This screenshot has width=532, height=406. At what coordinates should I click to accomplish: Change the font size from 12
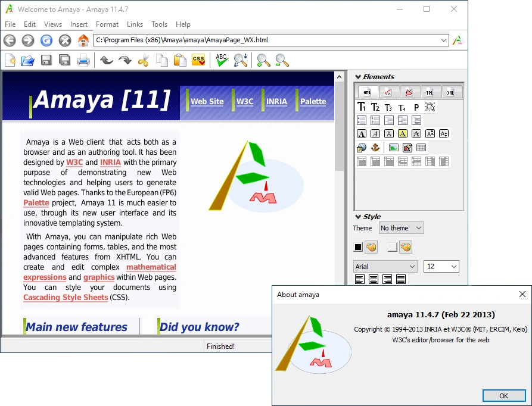pyautogui.click(x=441, y=266)
